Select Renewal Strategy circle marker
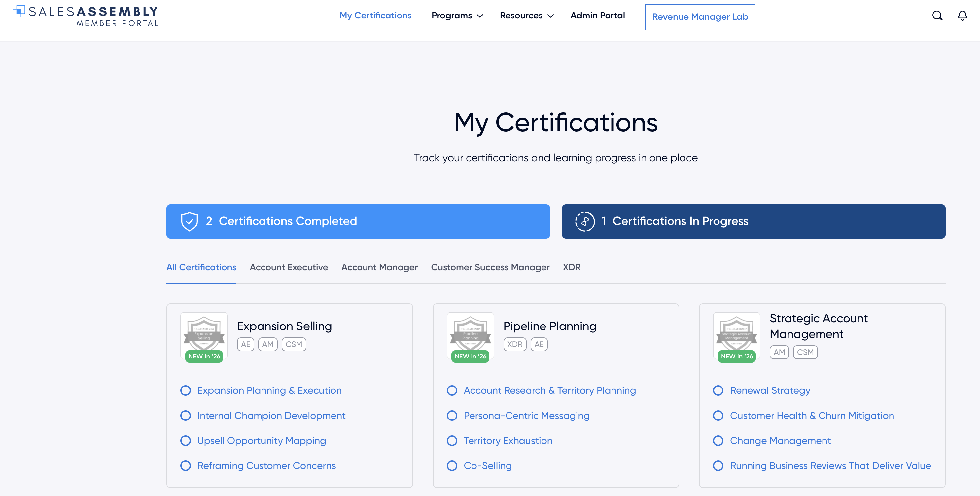Image resolution: width=980 pixels, height=496 pixels. coord(718,390)
